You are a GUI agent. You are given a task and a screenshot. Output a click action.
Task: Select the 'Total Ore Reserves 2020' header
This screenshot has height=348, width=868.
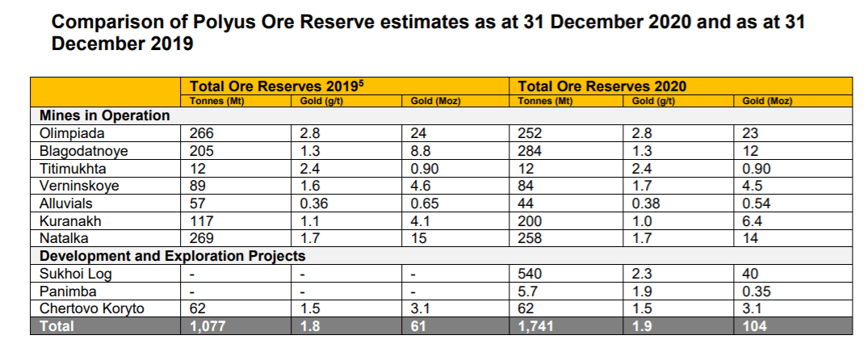[602, 86]
